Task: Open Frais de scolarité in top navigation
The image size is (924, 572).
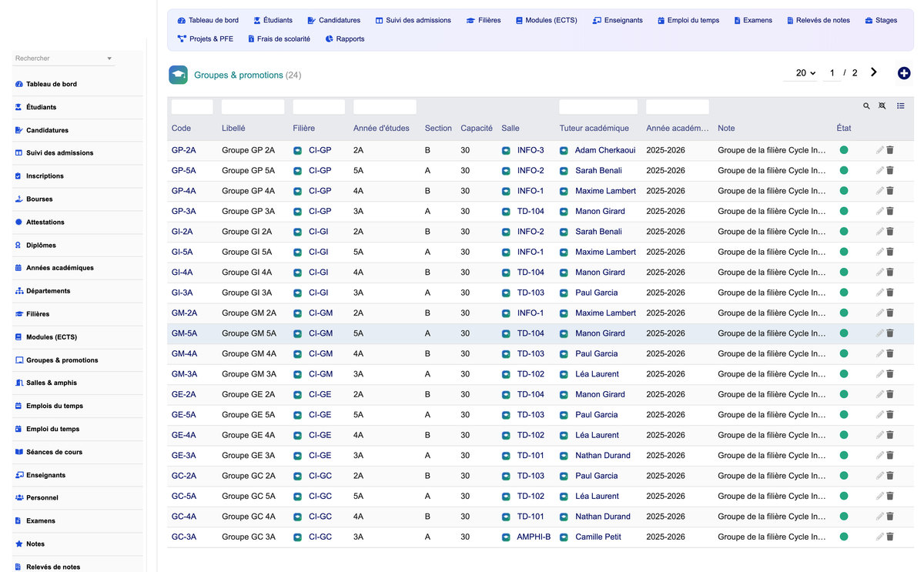Action: click(x=279, y=39)
